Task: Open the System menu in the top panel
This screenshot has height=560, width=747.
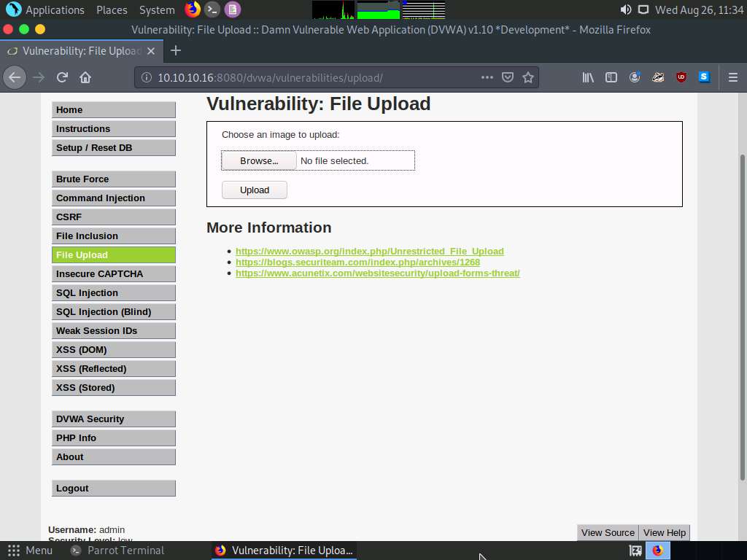Action: click(156, 9)
